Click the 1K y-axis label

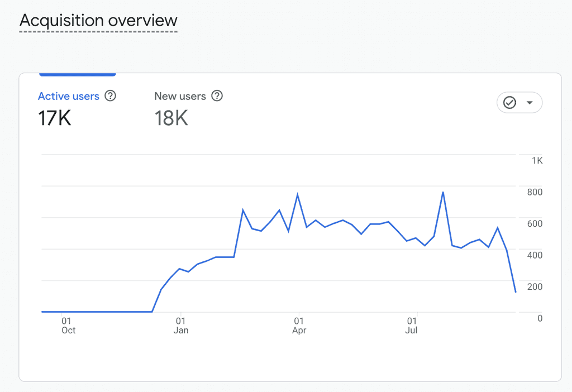coord(537,160)
